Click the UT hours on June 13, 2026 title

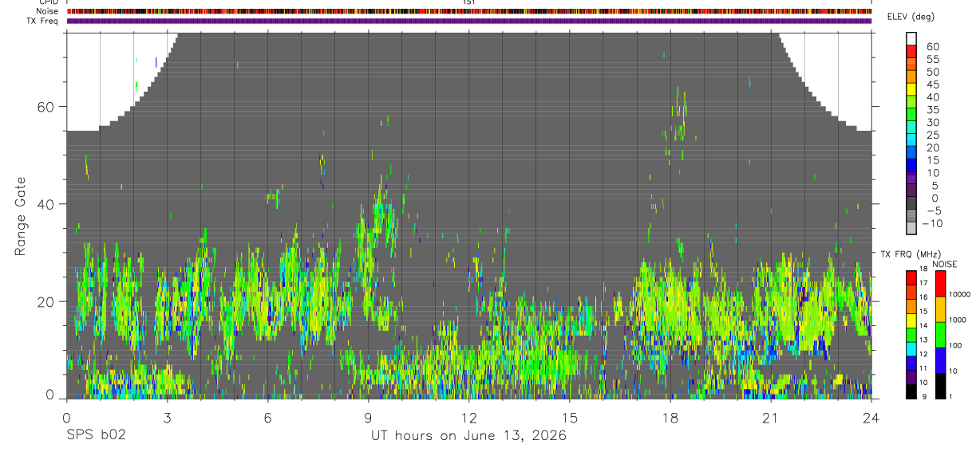click(469, 436)
